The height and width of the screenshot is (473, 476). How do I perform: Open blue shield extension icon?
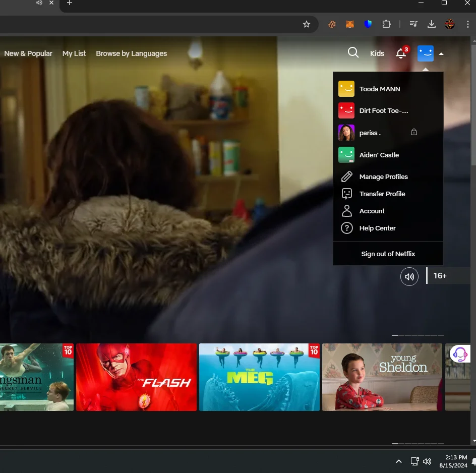click(x=368, y=24)
